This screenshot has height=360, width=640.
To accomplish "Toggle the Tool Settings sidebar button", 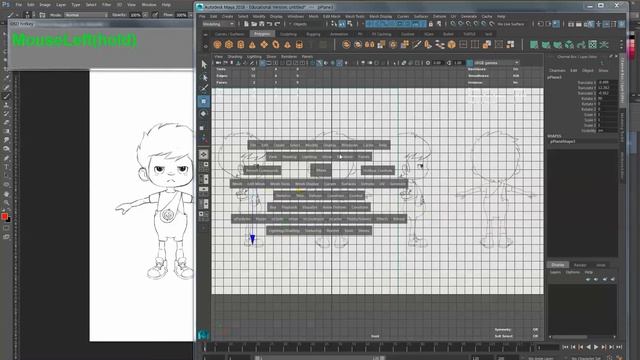I will click(614, 24).
